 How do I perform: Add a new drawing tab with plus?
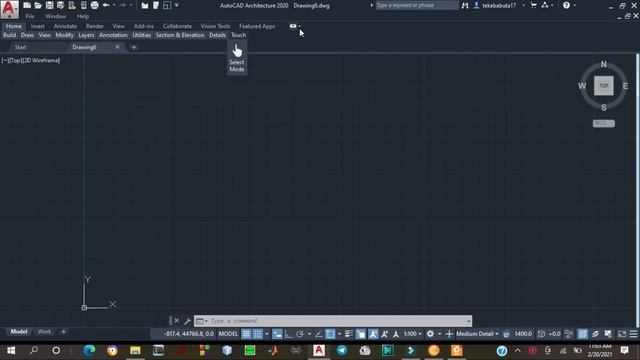(x=134, y=47)
